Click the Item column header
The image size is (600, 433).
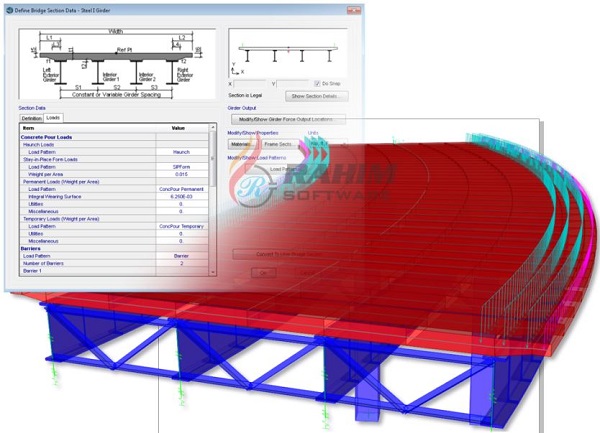88,128
